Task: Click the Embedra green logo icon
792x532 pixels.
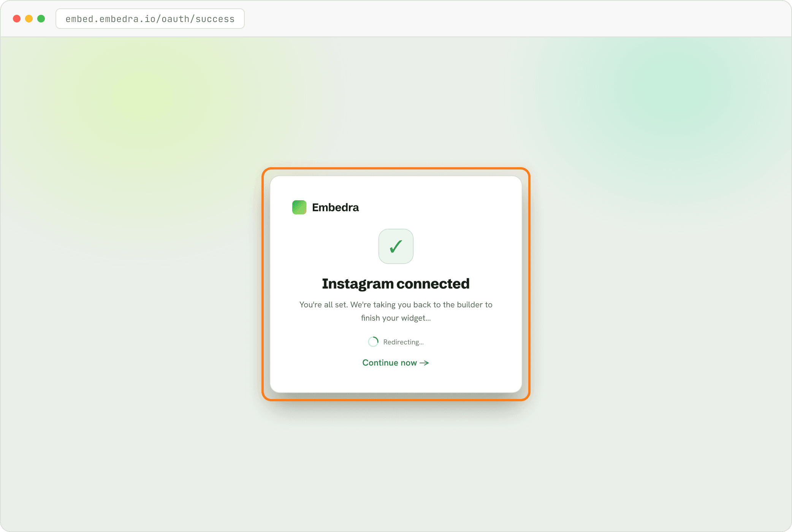Action: (299, 207)
